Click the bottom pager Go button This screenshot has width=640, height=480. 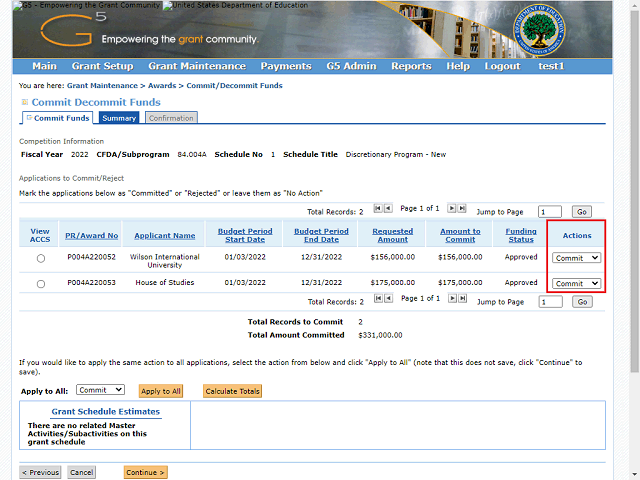[582, 302]
